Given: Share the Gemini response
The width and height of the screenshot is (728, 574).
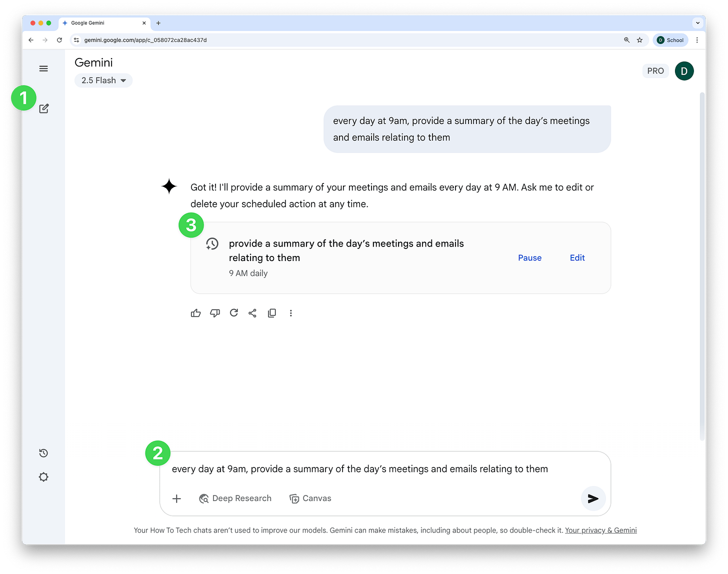Looking at the screenshot, I should [x=252, y=313].
